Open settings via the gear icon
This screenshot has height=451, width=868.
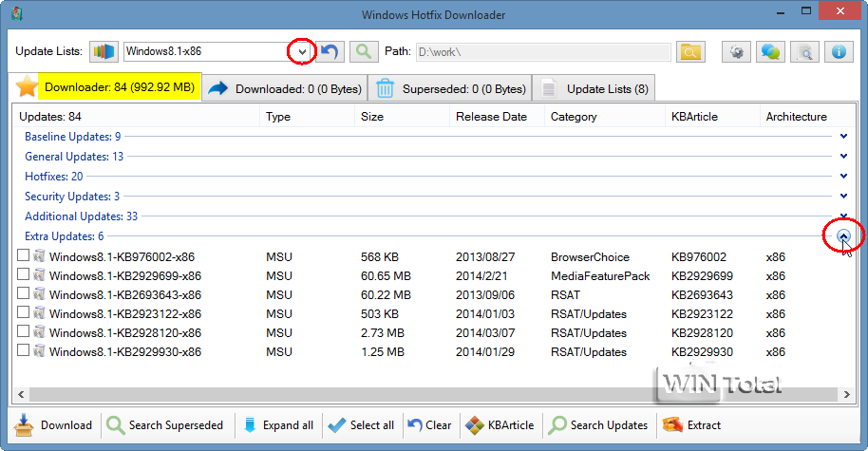click(x=738, y=51)
